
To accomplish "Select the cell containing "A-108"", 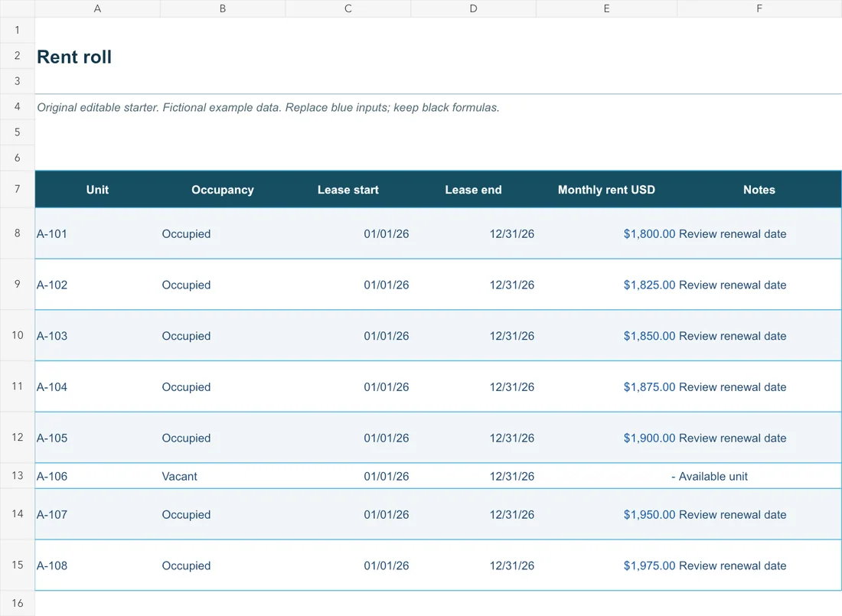I will (x=97, y=565).
